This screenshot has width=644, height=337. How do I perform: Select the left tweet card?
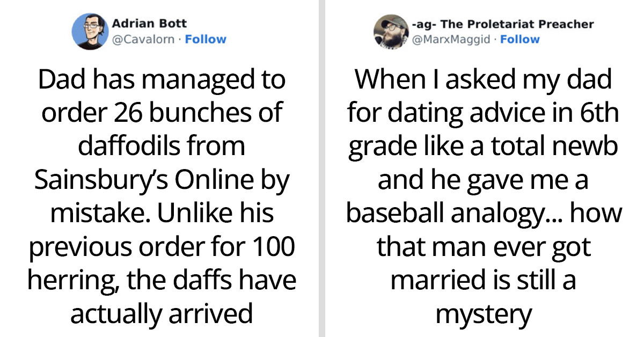tap(161, 169)
